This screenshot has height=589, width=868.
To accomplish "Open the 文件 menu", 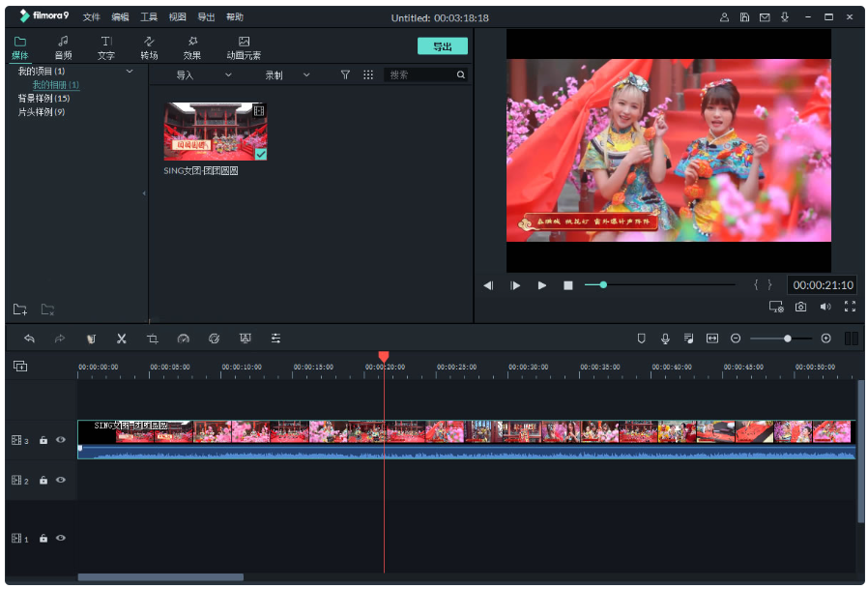I will tap(91, 17).
